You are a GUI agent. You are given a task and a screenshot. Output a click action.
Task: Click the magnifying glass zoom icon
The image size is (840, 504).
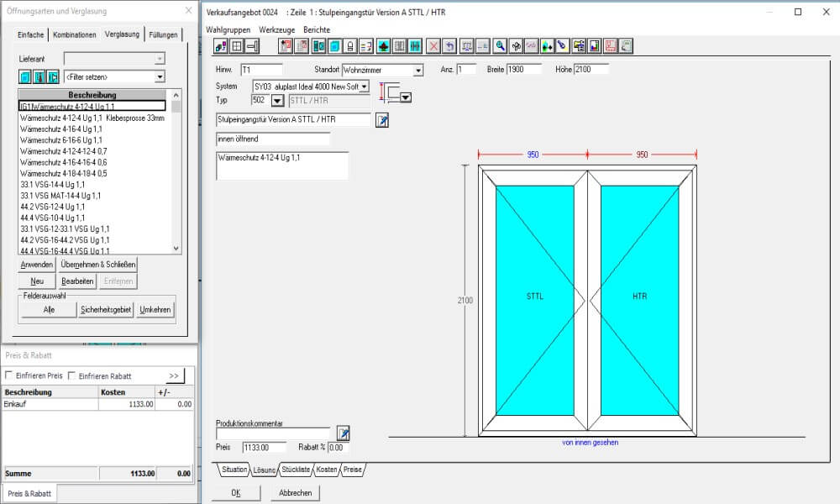click(500, 46)
